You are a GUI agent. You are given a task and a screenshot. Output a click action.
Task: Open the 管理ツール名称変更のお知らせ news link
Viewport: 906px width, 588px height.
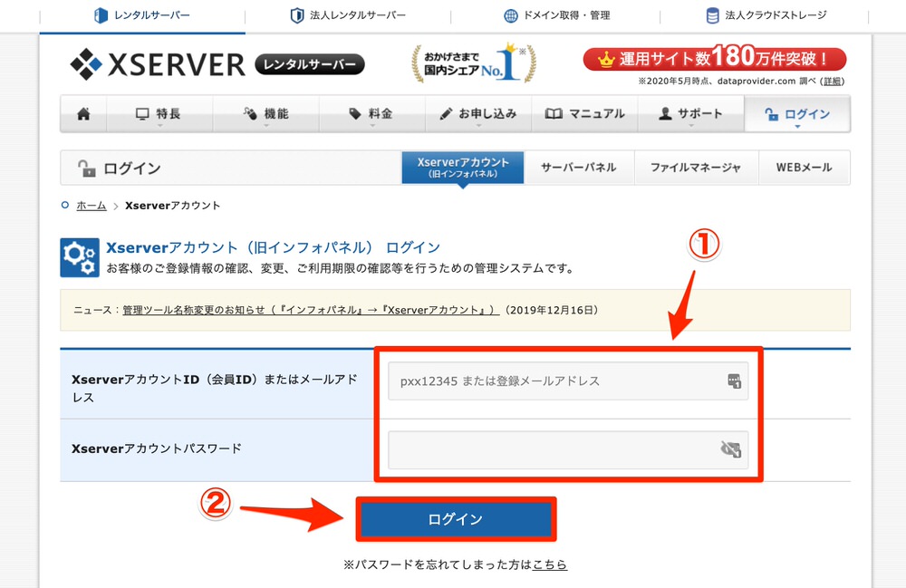tap(311, 310)
